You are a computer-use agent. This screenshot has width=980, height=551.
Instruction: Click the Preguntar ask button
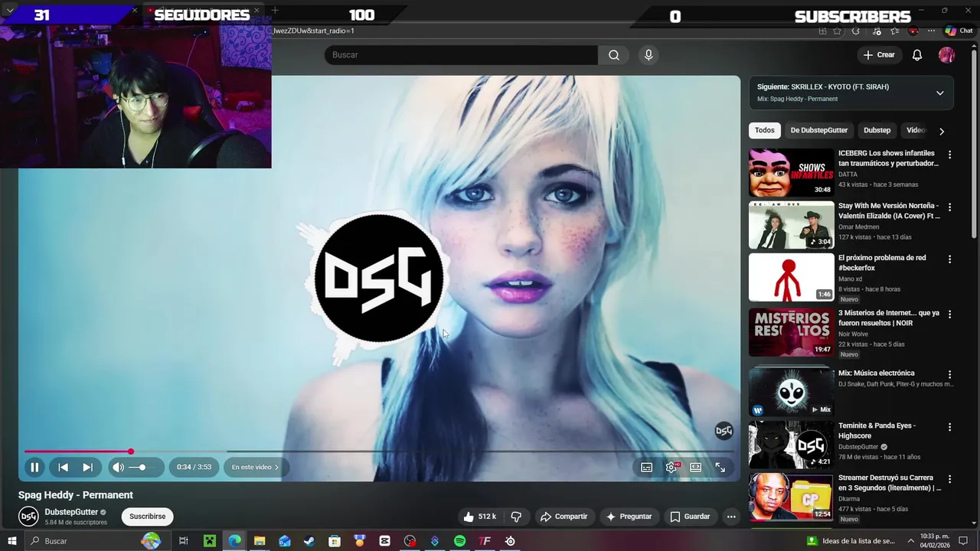(x=629, y=517)
